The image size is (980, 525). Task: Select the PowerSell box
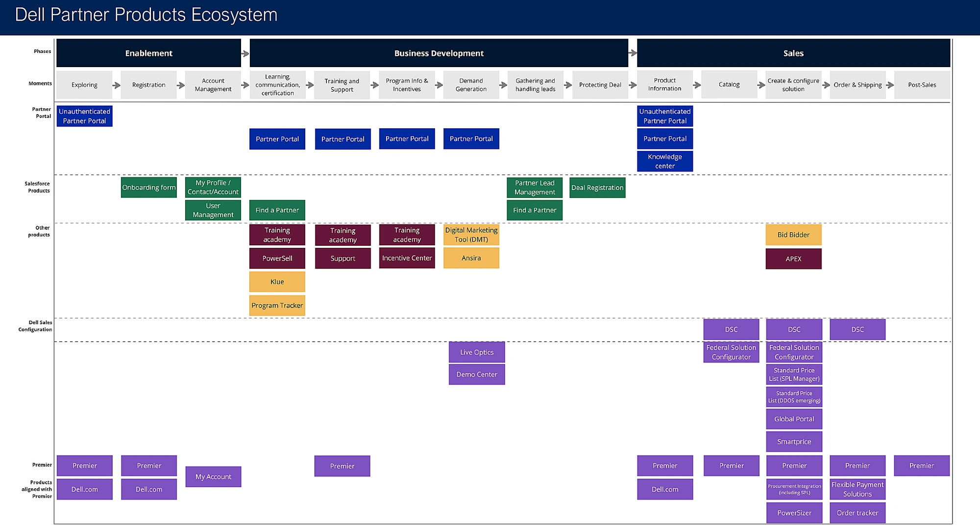tap(277, 258)
